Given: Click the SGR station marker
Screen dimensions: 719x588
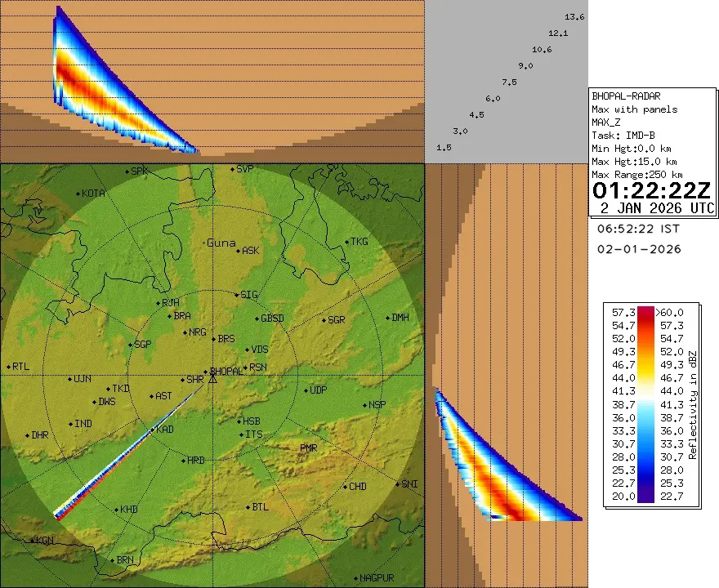Looking at the screenshot, I should (x=325, y=320).
